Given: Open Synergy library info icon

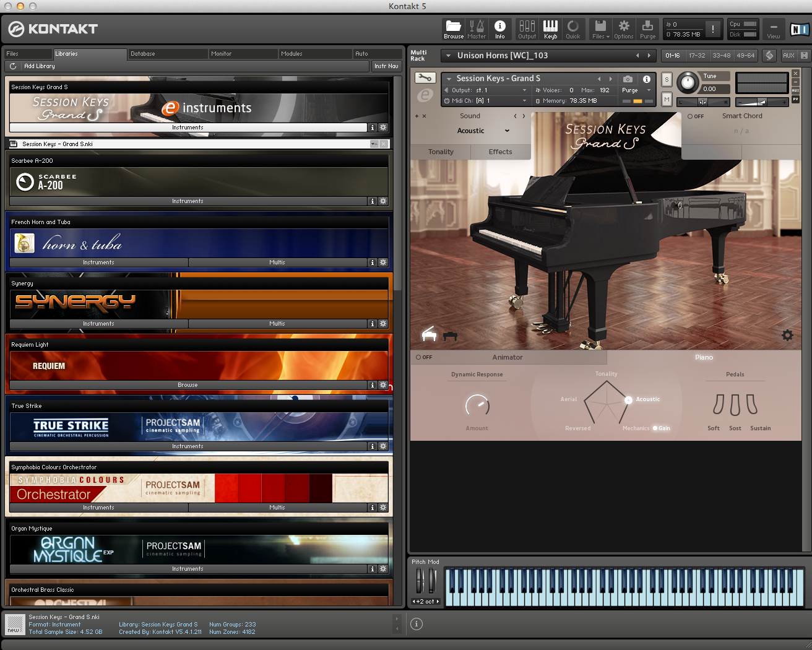Looking at the screenshot, I should 373,324.
